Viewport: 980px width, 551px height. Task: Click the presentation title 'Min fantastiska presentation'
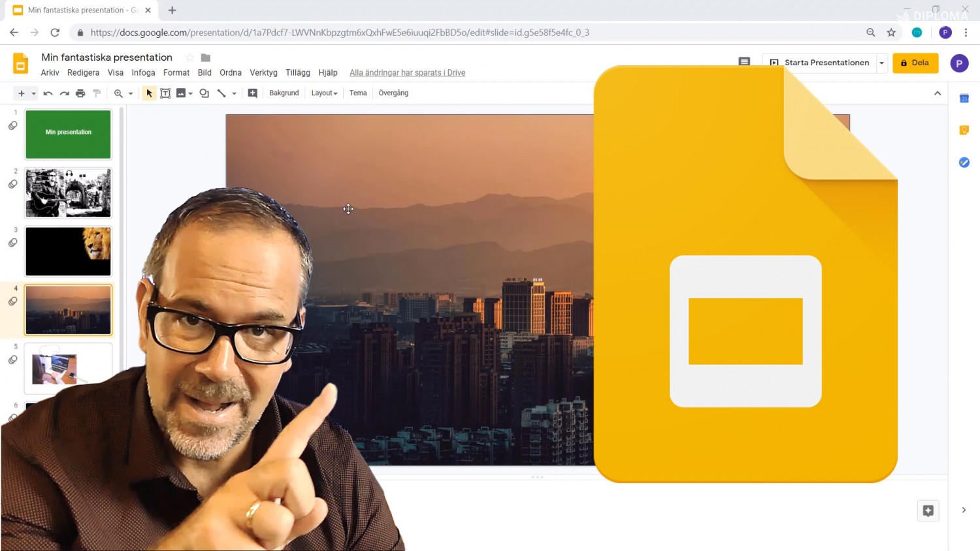pyautogui.click(x=106, y=57)
